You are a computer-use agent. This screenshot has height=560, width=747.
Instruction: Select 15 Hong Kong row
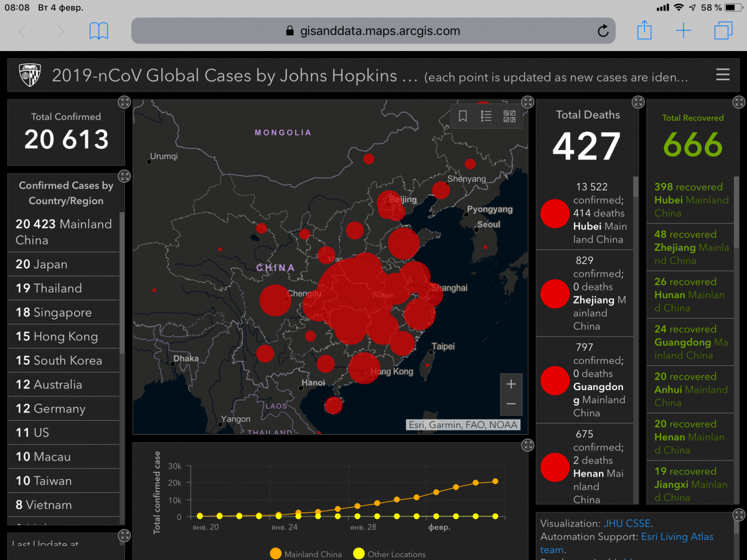[x=63, y=337]
